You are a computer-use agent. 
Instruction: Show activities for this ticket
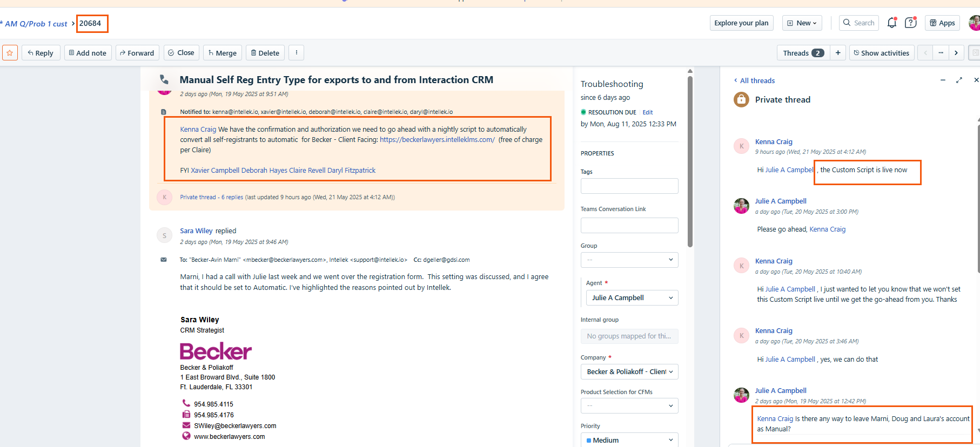coord(881,53)
